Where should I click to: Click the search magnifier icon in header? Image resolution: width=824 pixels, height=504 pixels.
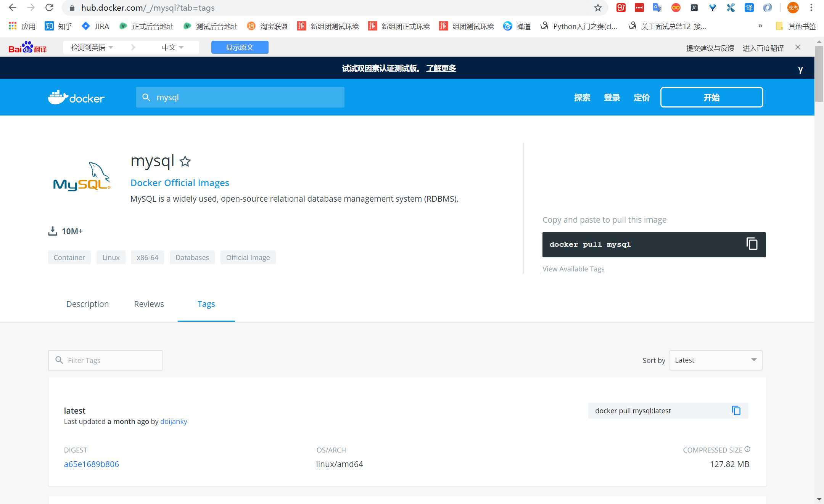(x=146, y=97)
